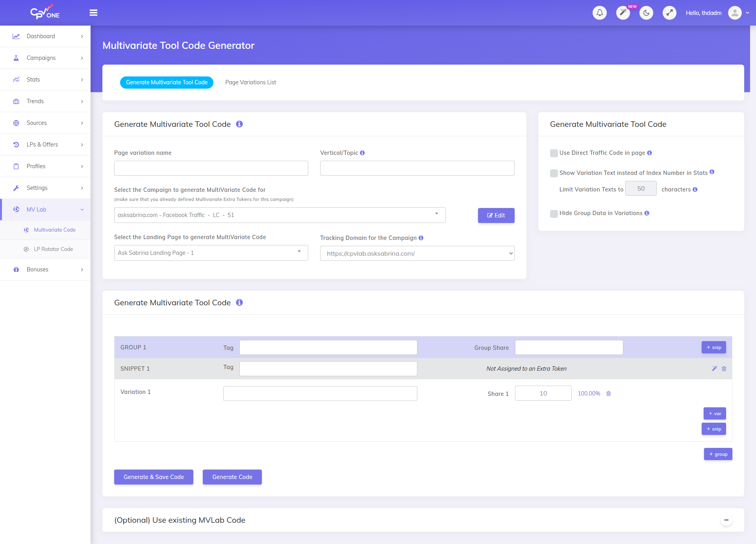Enable dark mode with the moon icon
This screenshot has width=756, height=544.
(646, 13)
